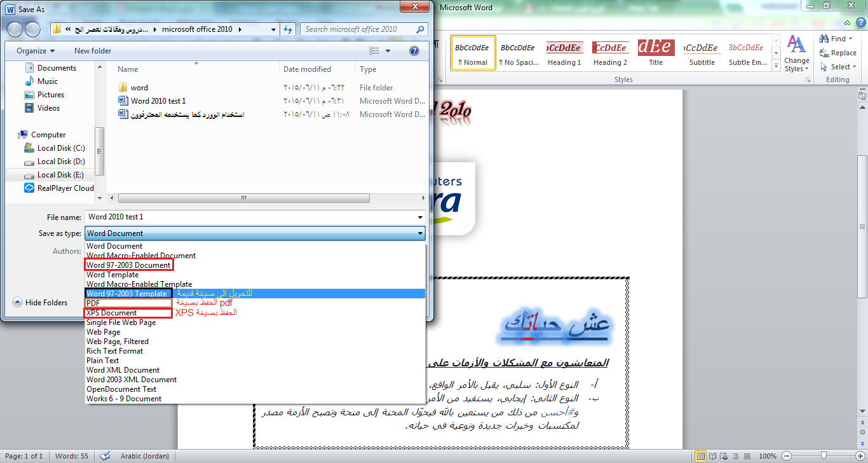Image resolution: width=868 pixels, height=463 pixels.
Task: Click the search magnifier icon
Action: pyautogui.click(x=420, y=29)
